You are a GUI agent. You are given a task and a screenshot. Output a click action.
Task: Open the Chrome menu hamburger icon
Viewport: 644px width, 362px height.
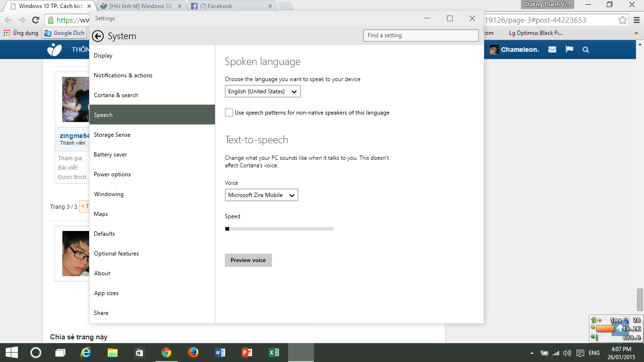(x=636, y=20)
